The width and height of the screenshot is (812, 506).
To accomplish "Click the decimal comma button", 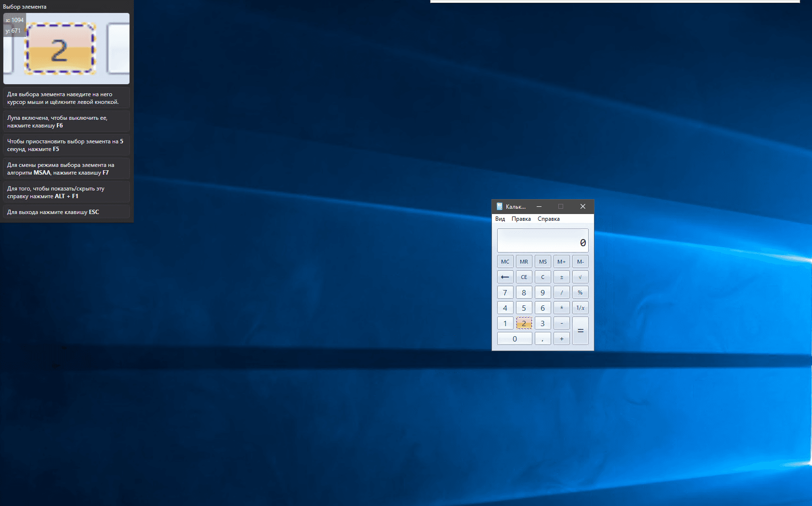I will [542, 339].
